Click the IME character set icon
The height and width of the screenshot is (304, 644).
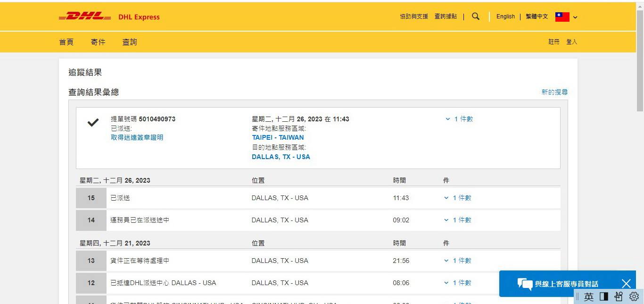(619, 296)
